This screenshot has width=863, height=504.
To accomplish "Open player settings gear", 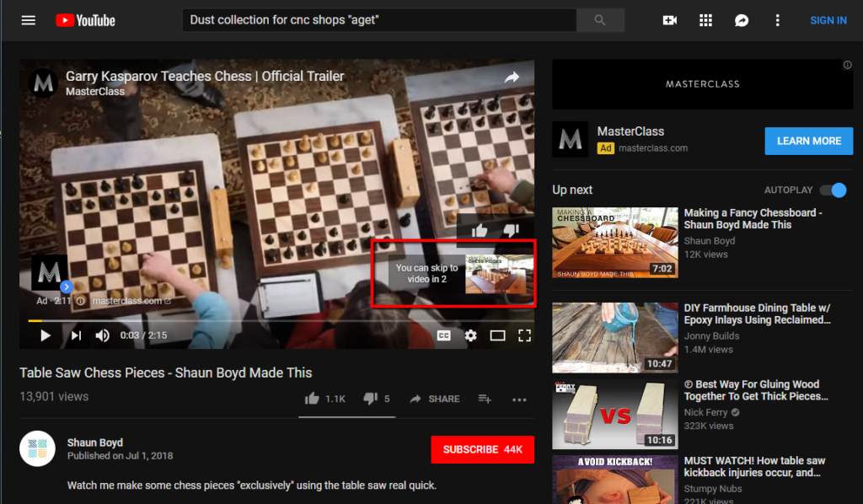I will pos(470,335).
